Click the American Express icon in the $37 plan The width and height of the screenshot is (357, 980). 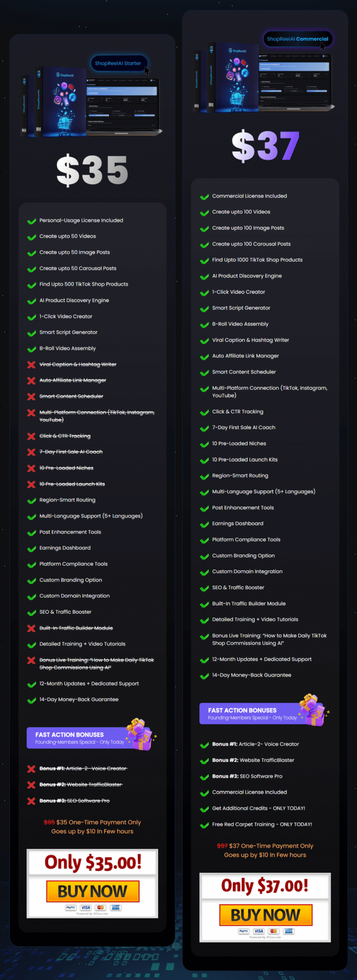coord(289,931)
